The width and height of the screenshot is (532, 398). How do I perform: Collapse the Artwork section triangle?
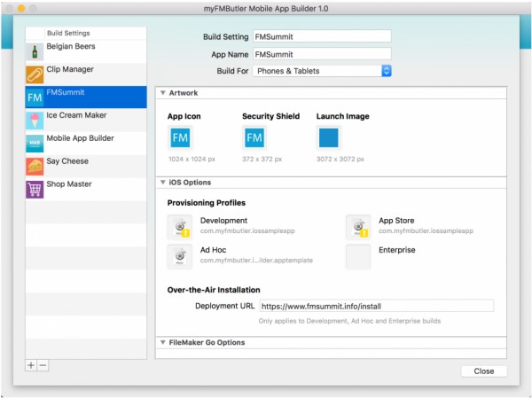(163, 92)
